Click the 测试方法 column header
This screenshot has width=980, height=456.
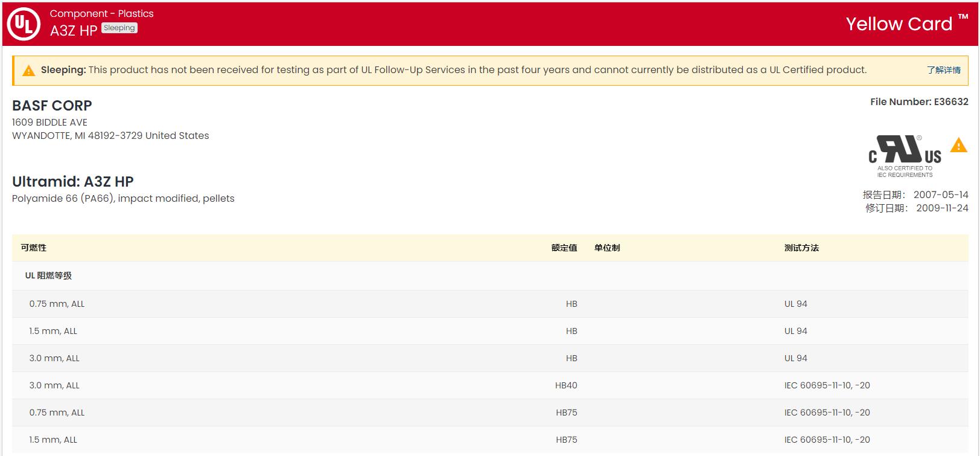[x=801, y=248]
